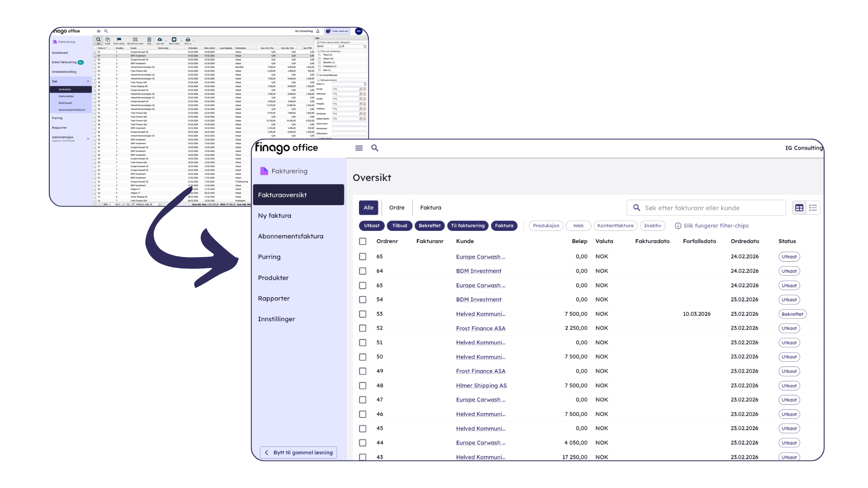Screen dimensions: 868x488
Task: Click the Prosjekt lookup magnifier in old search panel
Action: click(x=361, y=104)
